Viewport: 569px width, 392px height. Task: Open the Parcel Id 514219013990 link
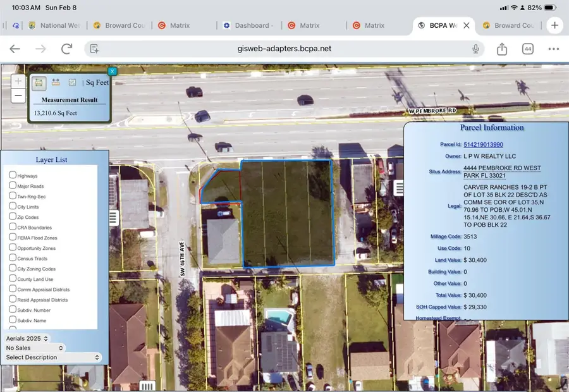point(484,144)
